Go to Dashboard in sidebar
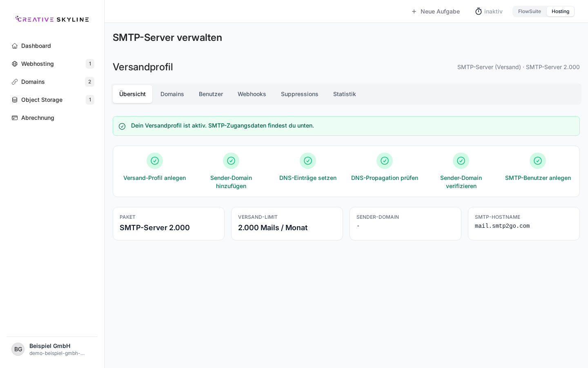Image resolution: width=588 pixels, height=368 pixels. point(52,46)
